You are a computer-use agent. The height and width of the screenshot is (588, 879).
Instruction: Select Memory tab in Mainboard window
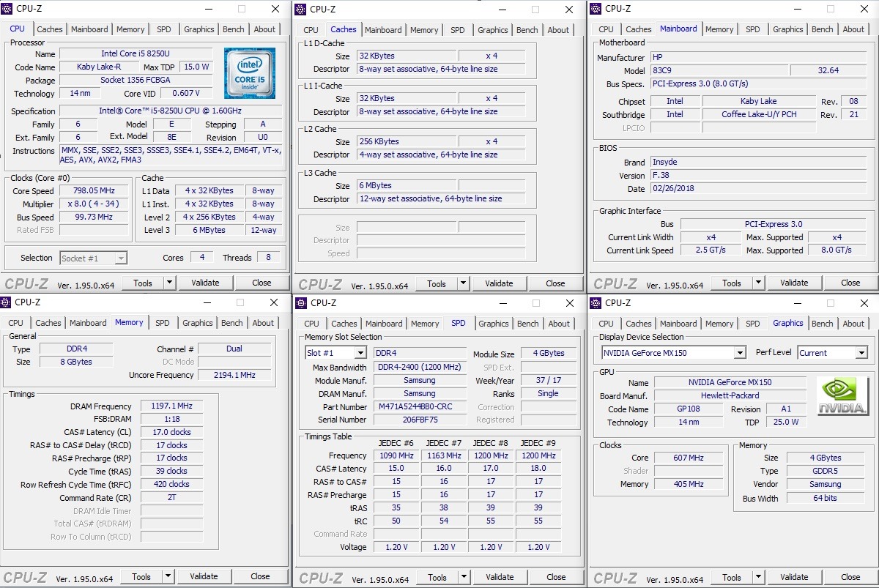coord(719,29)
